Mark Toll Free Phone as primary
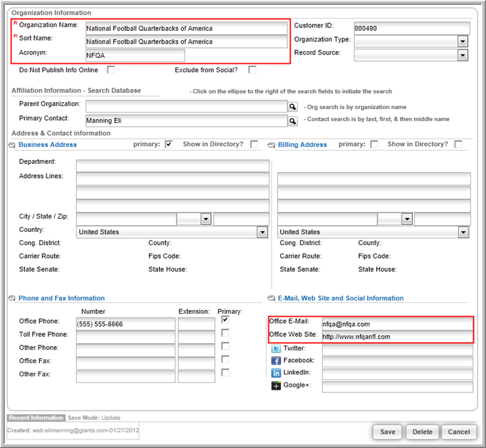This screenshot has height=448, width=486. click(225, 333)
